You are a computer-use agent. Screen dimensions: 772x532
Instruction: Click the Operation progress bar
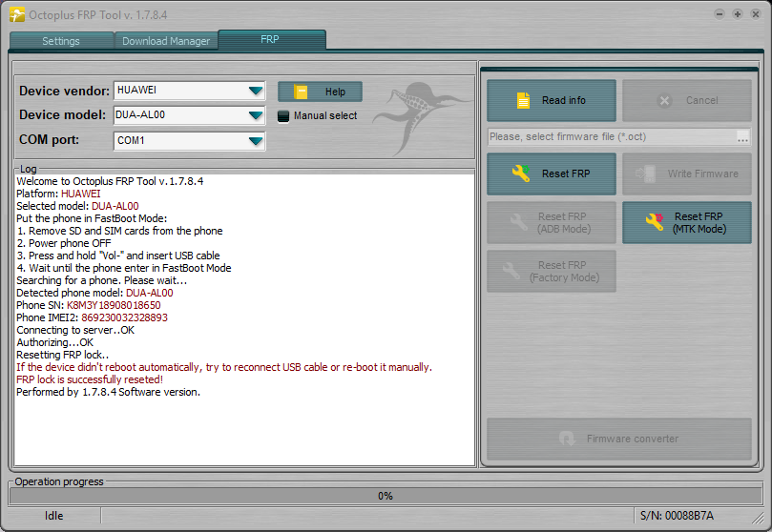tap(386, 496)
